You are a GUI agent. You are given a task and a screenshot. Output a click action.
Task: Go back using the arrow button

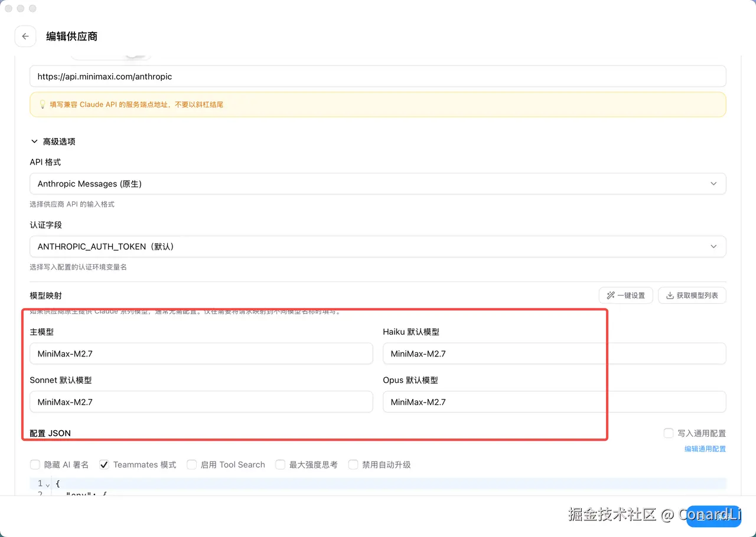[25, 37]
